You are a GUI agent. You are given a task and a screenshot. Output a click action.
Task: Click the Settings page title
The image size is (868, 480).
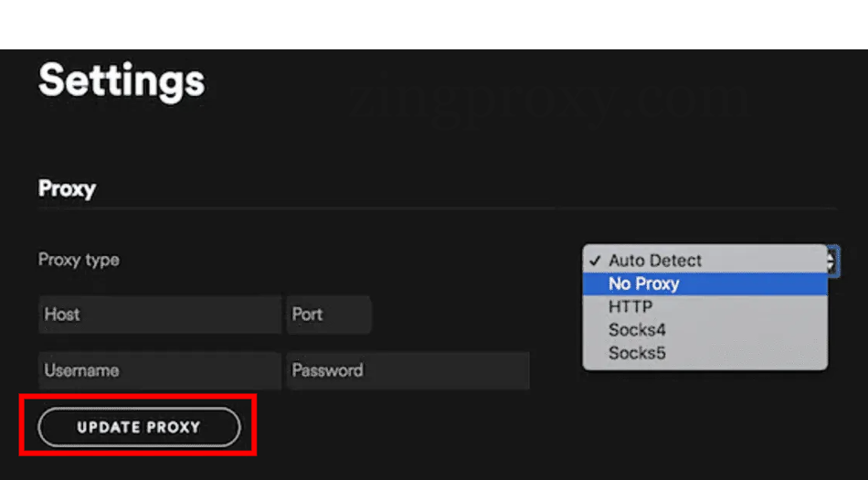tap(122, 81)
